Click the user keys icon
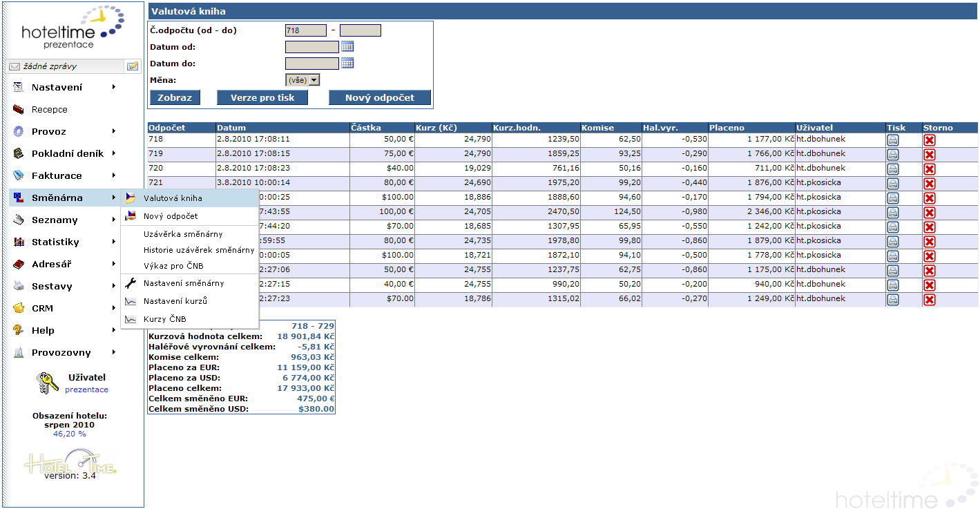Screen dimensions: 980x509 pos(47,384)
